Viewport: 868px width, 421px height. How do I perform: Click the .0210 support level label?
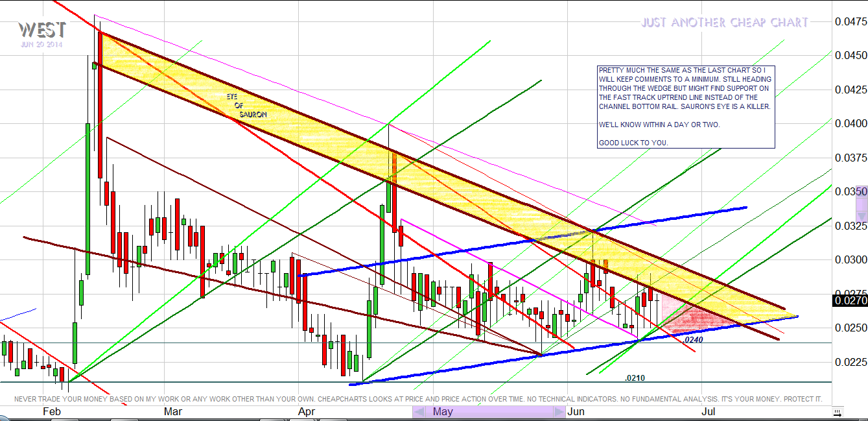(x=635, y=378)
